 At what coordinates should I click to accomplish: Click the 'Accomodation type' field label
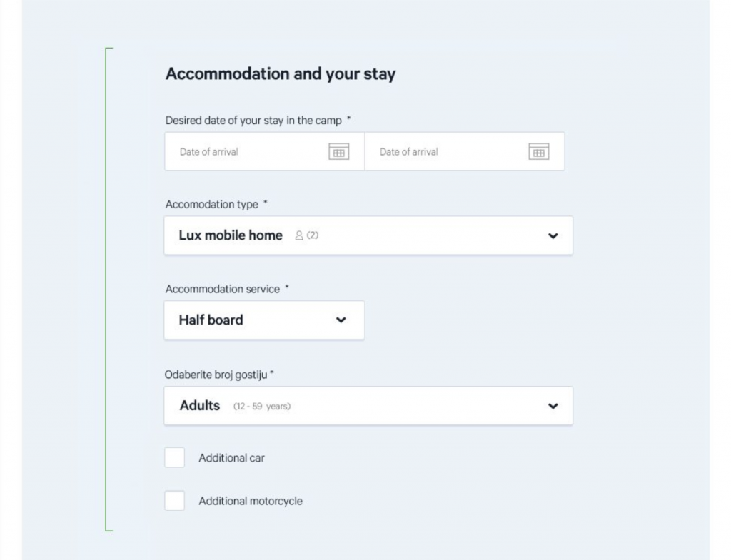tap(212, 205)
